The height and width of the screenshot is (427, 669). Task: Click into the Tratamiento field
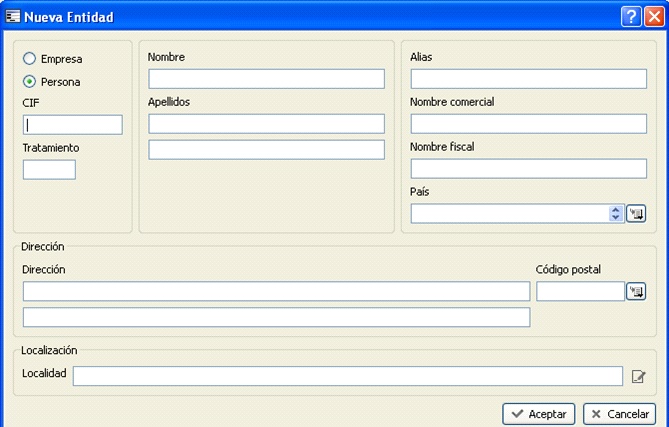point(49,170)
